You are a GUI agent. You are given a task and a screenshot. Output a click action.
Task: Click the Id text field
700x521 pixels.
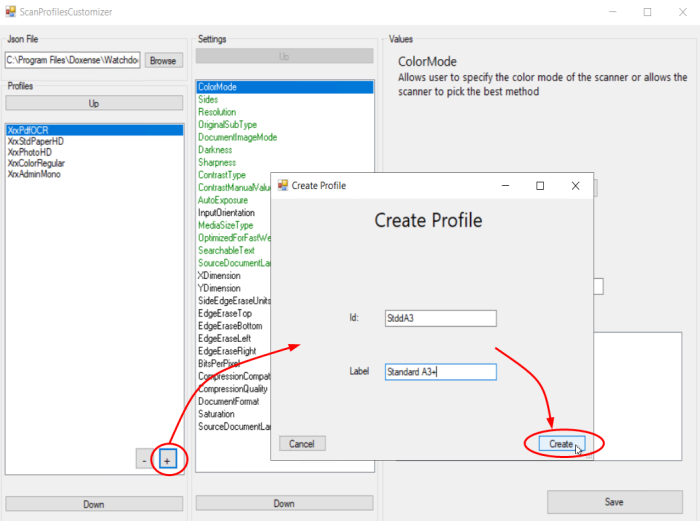(x=440, y=318)
